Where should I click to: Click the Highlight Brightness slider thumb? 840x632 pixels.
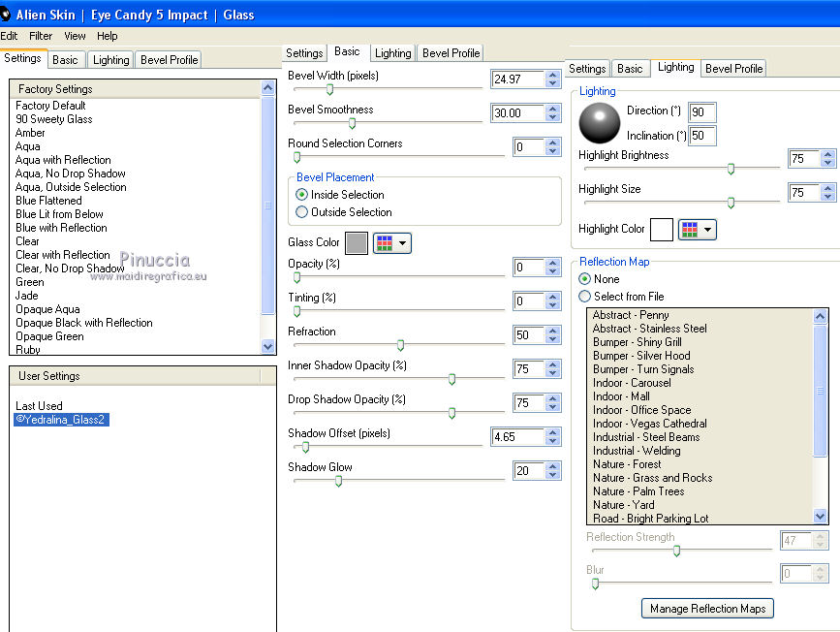click(x=731, y=169)
